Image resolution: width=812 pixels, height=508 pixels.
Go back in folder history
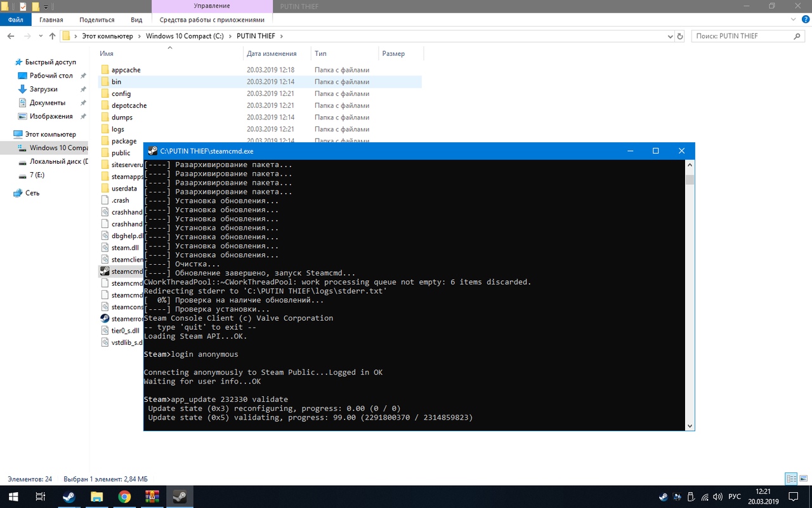click(x=11, y=36)
